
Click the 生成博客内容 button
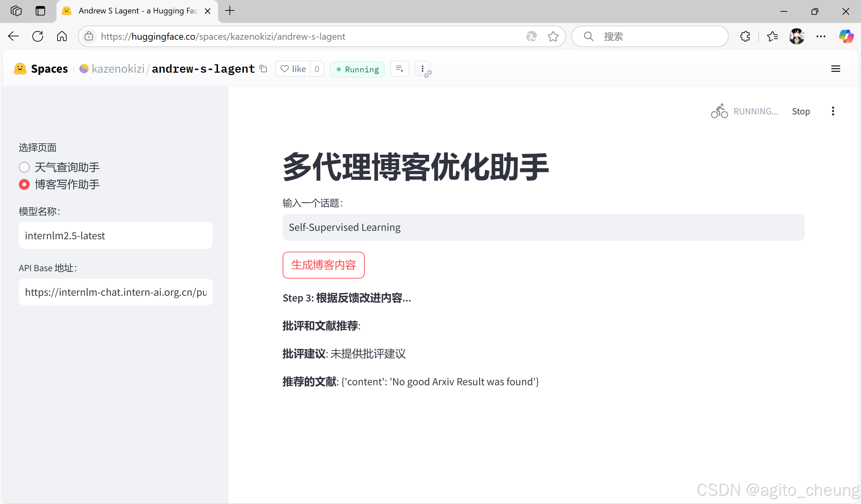tap(323, 265)
